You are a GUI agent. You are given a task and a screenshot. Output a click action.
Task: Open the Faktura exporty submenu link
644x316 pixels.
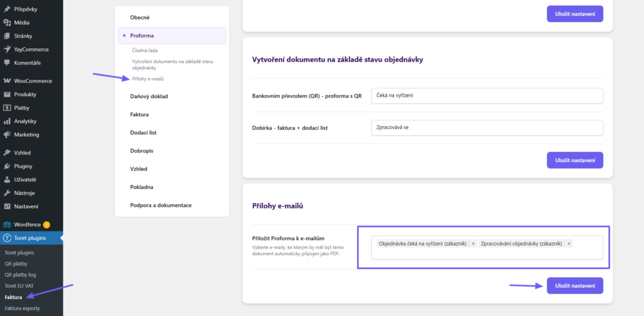pyautogui.click(x=22, y=308)
